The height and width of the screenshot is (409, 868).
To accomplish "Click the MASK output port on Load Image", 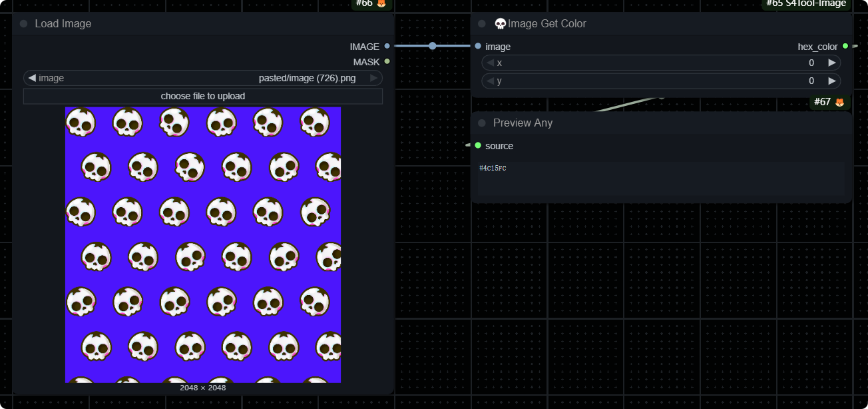I will [387, 62].
